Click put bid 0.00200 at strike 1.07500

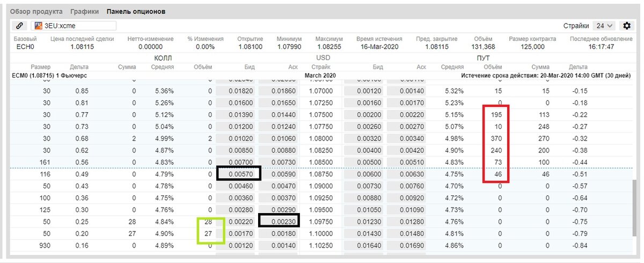coord(364,114)
